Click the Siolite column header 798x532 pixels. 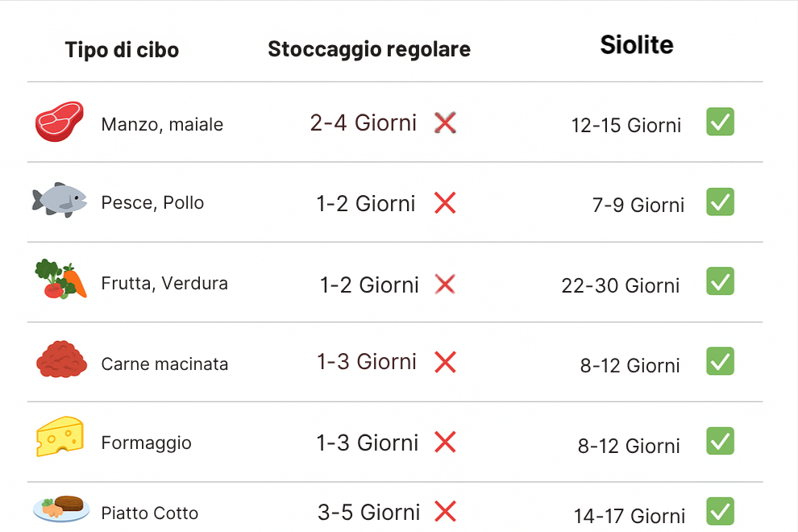[637, 45]
